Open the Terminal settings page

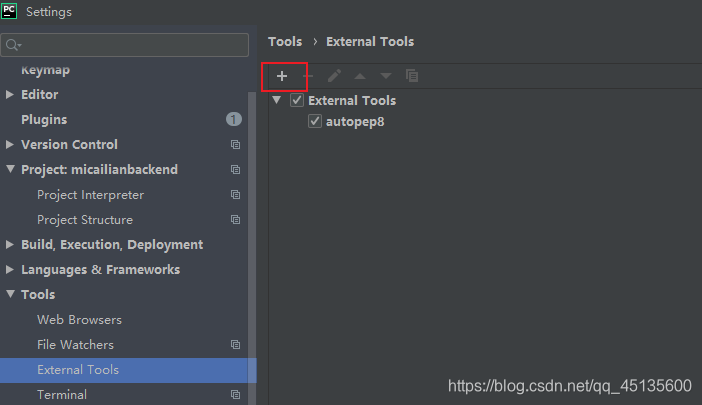(x=62, y=395)
